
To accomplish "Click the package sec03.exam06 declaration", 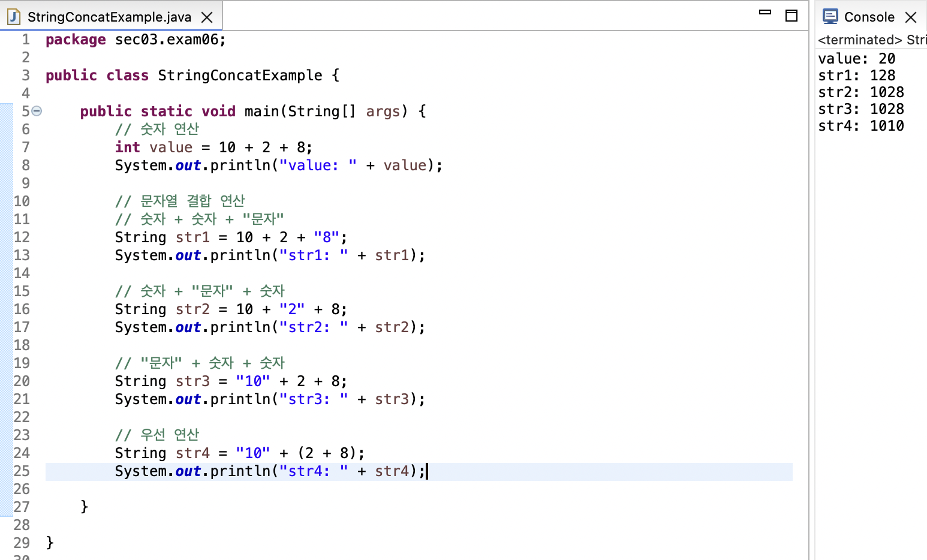I will click(136, 40).
